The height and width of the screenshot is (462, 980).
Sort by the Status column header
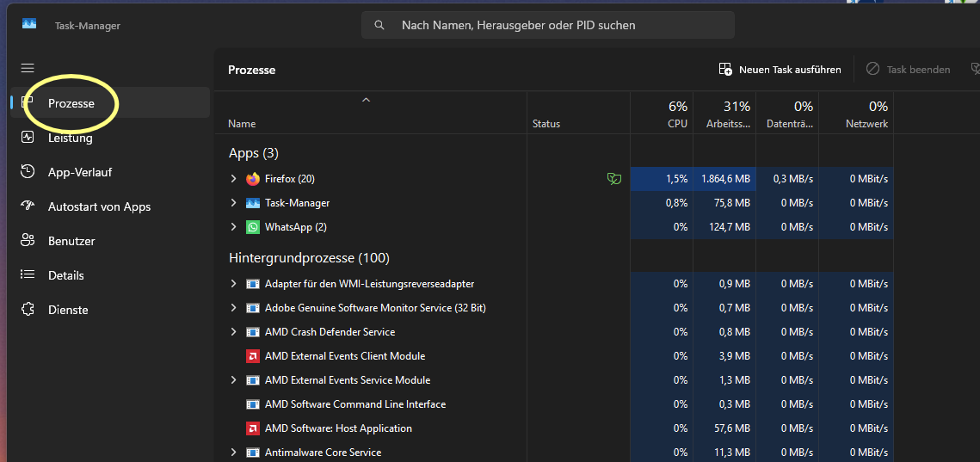coord(579,114)
